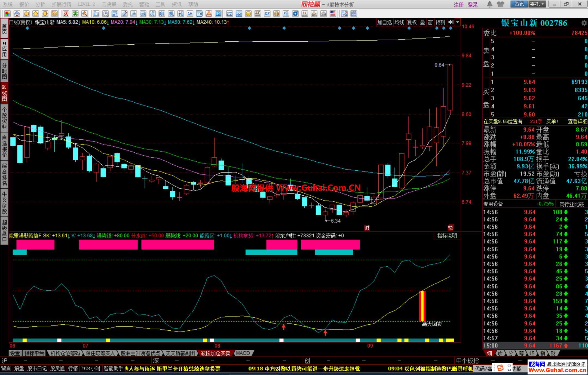The image size is (588, 375).
Task: Click the down-arrow toolbar icon
Action: [x=45, y=14]
